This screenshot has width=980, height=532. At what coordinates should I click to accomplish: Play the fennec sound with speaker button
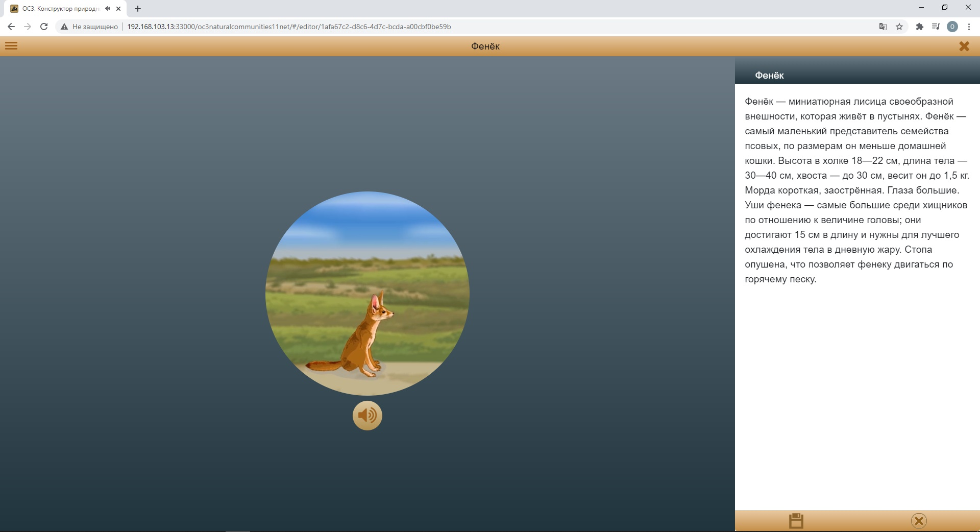[367, 416]
